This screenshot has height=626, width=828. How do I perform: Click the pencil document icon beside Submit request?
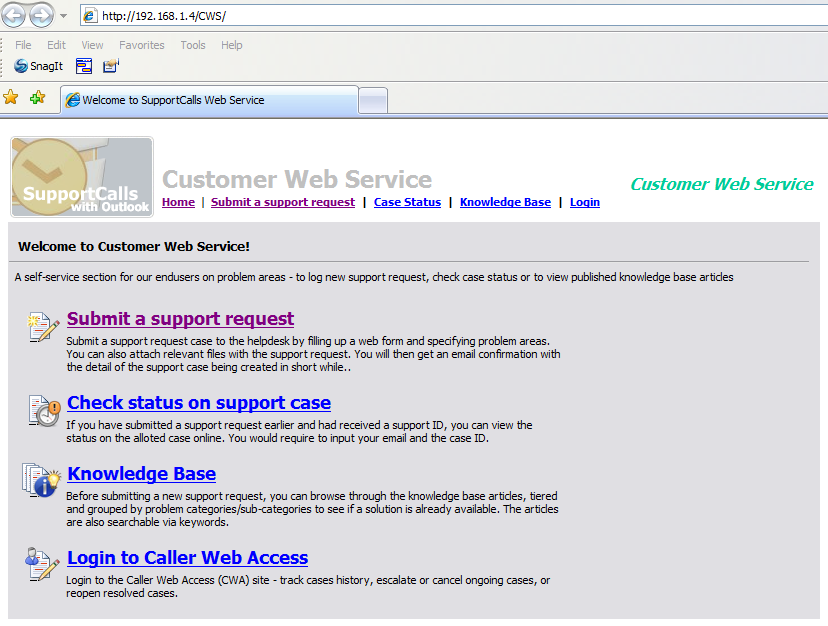[43, 326]
